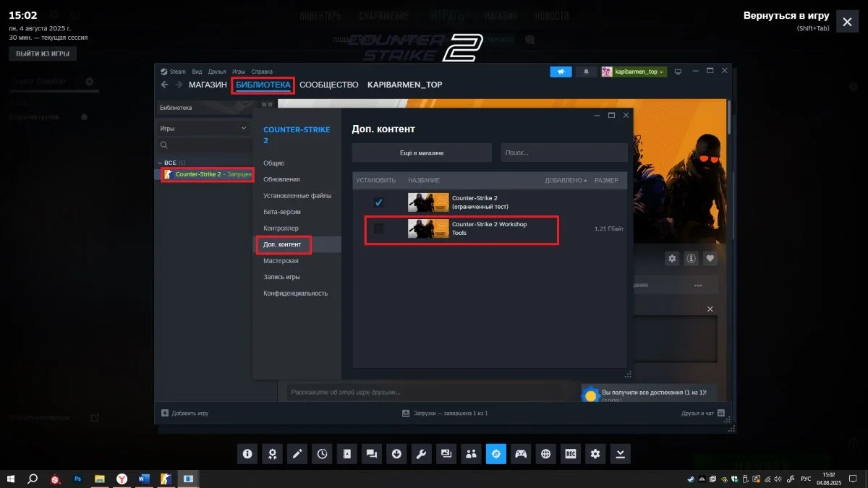Open the overlay info icon
Viewport: 868px width, 488px height.
(247, 454)
